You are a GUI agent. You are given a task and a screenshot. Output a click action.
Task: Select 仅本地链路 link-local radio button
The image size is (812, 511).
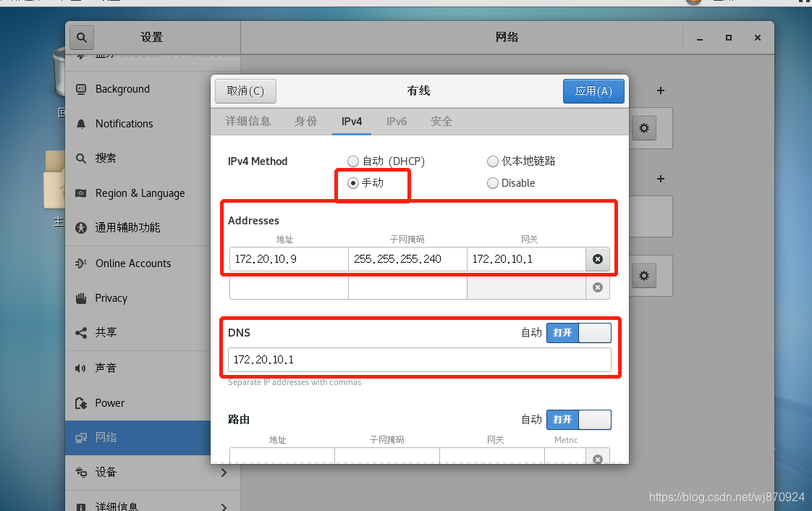click(x=492, y=161)
